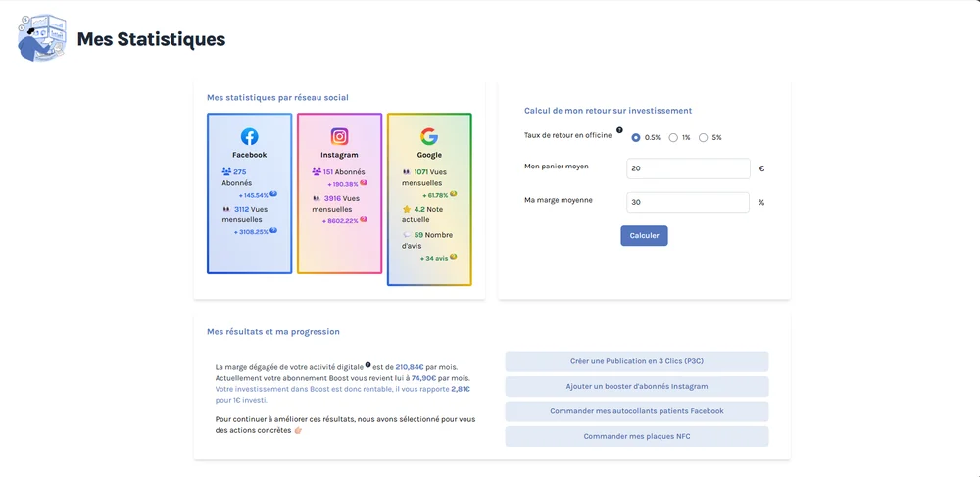Click the eyes icon by 1071 Vues
The image size is (980, 477).
(407, 171)
